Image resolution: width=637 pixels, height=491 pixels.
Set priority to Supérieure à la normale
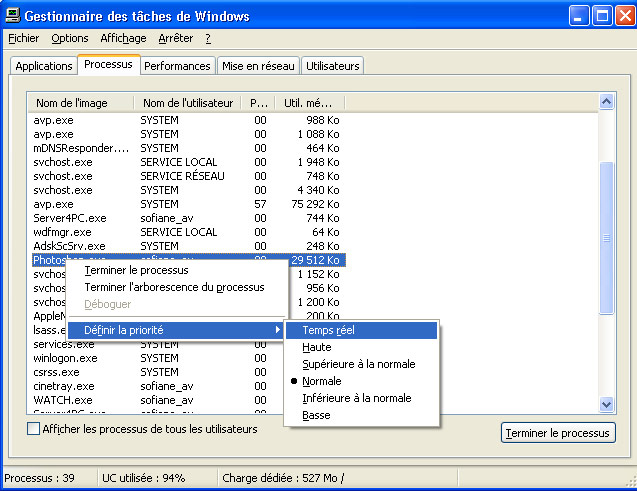pos(361,364)
